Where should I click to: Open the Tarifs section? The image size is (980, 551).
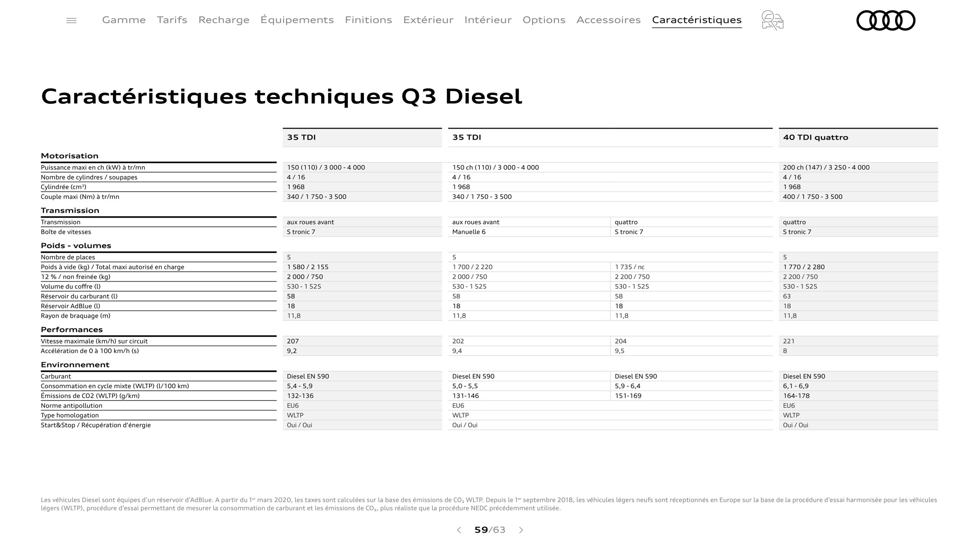point(172,20)
